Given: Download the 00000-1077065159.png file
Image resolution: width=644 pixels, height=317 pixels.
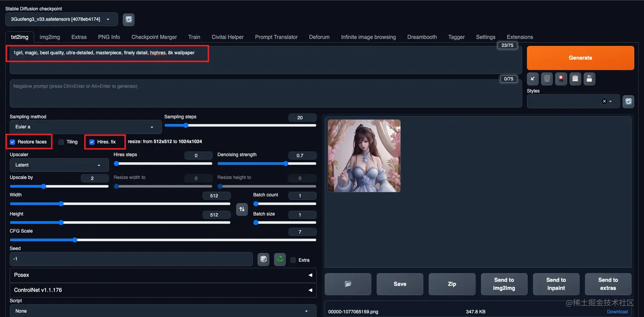Looking at the screenshot, I should [617, 311].
